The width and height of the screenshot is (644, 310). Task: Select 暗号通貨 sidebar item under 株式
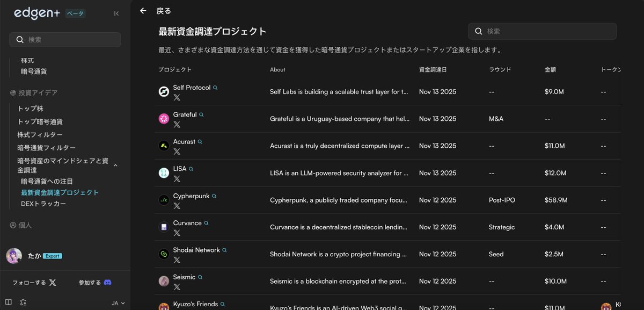coord(34,71)
